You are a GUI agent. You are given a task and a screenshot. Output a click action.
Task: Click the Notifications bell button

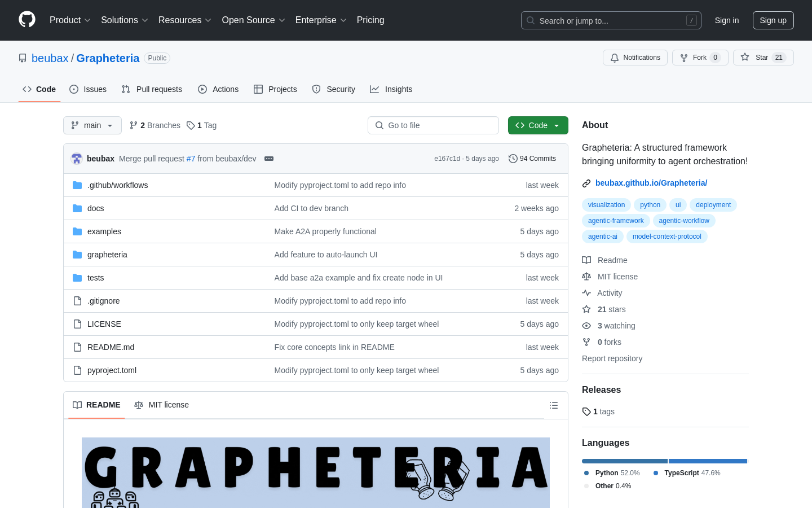coord(635,58)
